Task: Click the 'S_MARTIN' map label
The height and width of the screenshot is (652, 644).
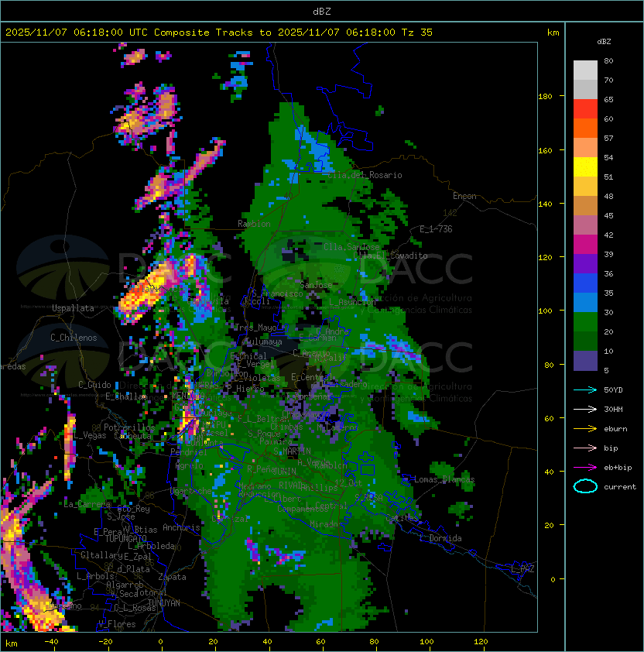Action: 293,451
